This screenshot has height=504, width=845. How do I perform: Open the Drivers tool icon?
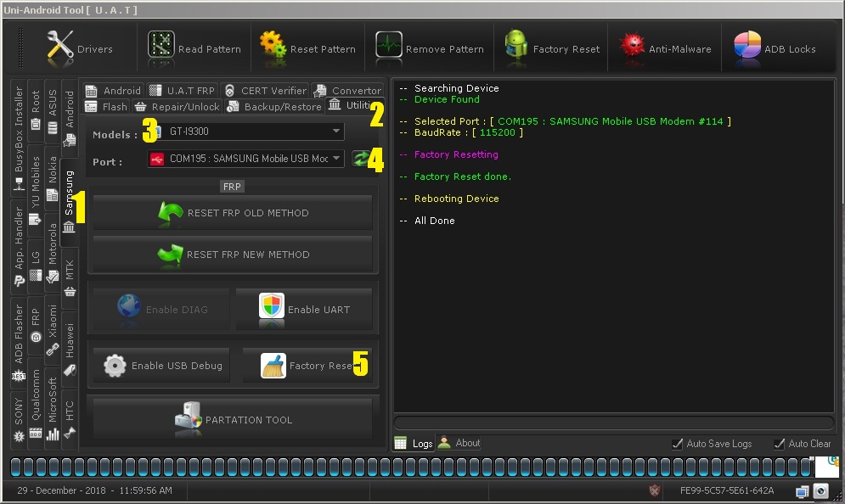pyautogui.click(x=59, y=45)
